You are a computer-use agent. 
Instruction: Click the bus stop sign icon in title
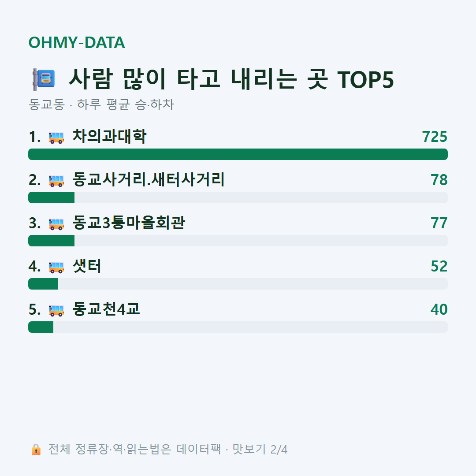44,79
